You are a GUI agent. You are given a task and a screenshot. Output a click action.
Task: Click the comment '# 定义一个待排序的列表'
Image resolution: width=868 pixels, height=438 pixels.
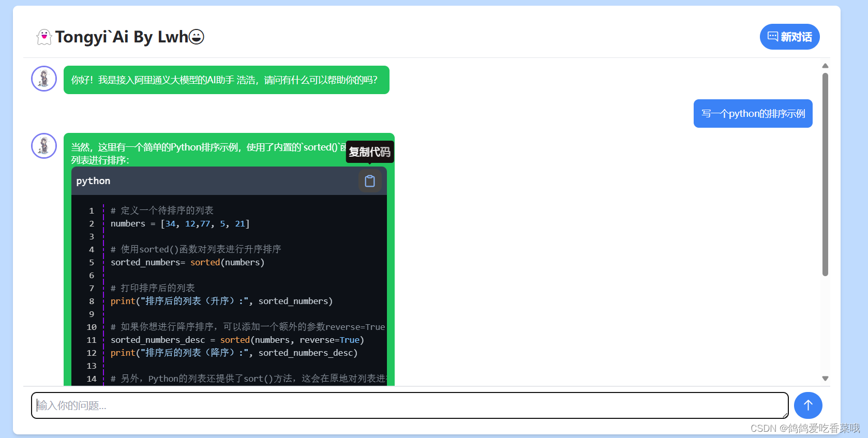162,210
